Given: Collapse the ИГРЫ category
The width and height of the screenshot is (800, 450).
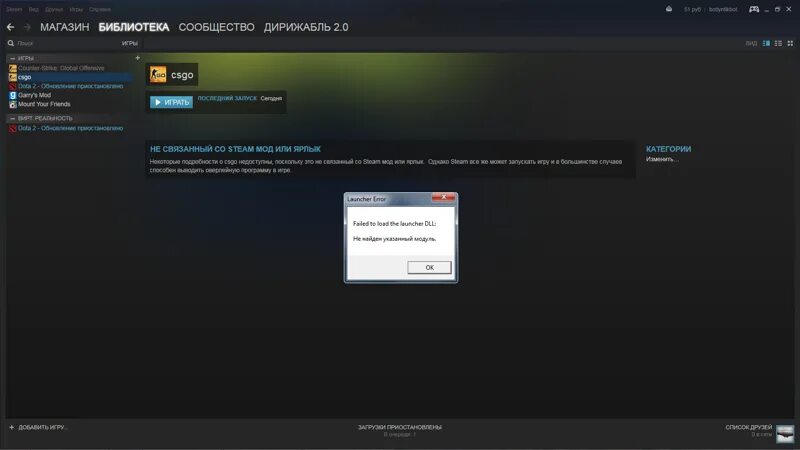Looking at the screenshot, I should tap(13, 58).
